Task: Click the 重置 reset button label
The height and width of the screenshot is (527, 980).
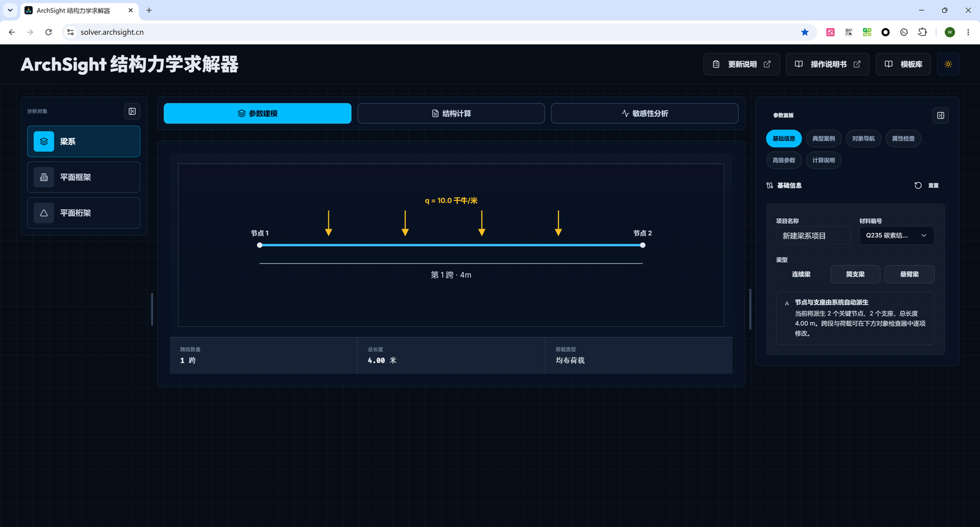Action: click(x=933, y=186)
